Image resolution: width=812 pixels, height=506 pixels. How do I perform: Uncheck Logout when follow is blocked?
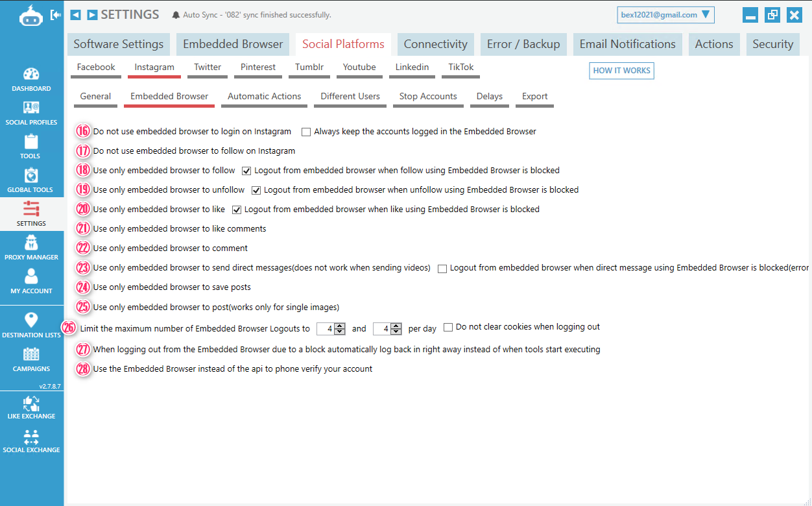click(246, 171)
